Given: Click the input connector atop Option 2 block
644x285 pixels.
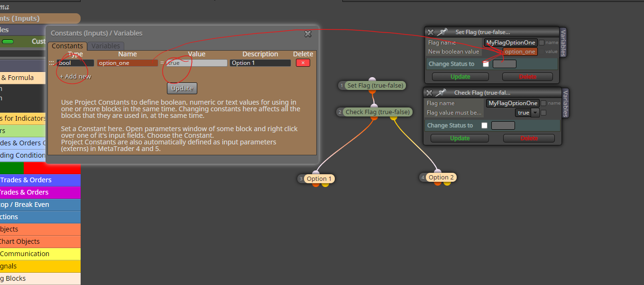Looking at the screenshot, I should (438, 172).
